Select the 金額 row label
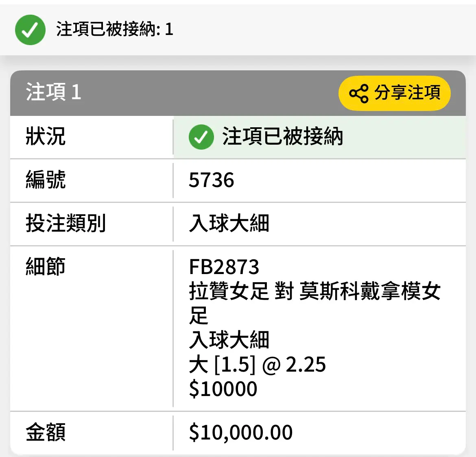 (x=46, y=432)
